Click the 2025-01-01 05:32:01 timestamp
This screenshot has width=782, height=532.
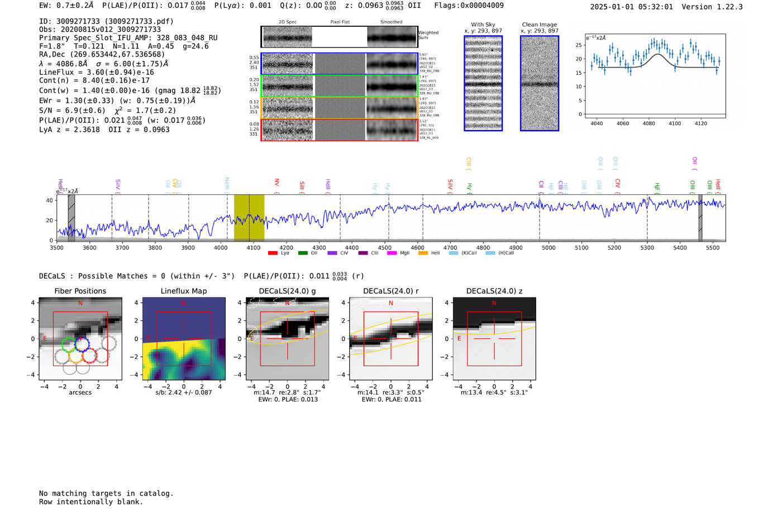tap(632, 7)
